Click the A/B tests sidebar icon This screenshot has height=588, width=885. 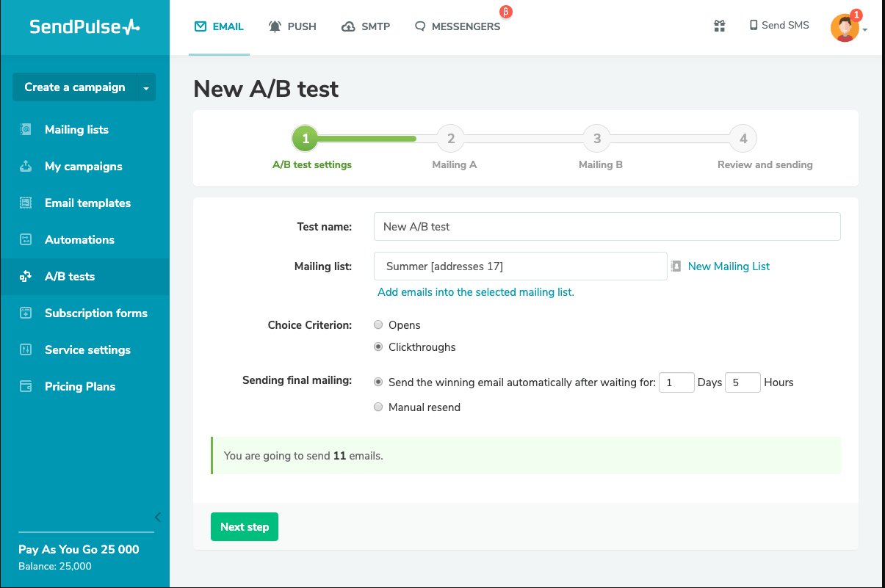pos(26,277)
